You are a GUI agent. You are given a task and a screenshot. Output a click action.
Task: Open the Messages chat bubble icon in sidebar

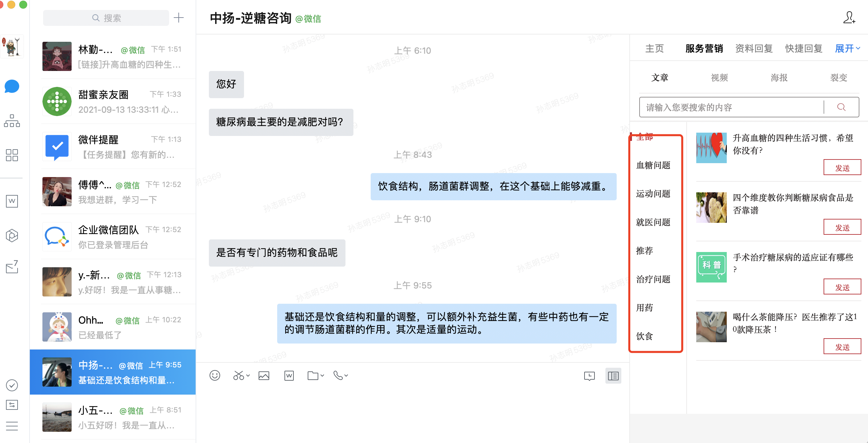coord(12,87)
